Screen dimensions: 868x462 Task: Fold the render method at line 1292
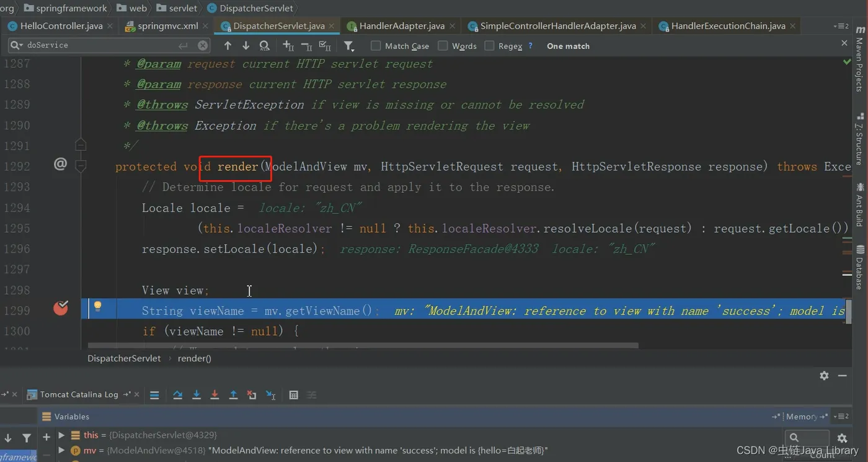click(81, 166)
